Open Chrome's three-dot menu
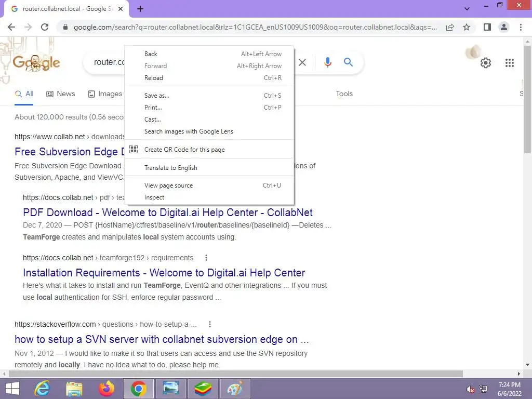The height and width of the screenshot is (399, 532). click(521, 27)
